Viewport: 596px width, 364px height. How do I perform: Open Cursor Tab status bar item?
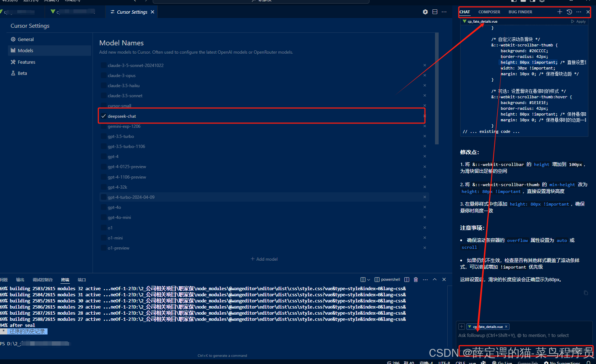click(528, 362)
